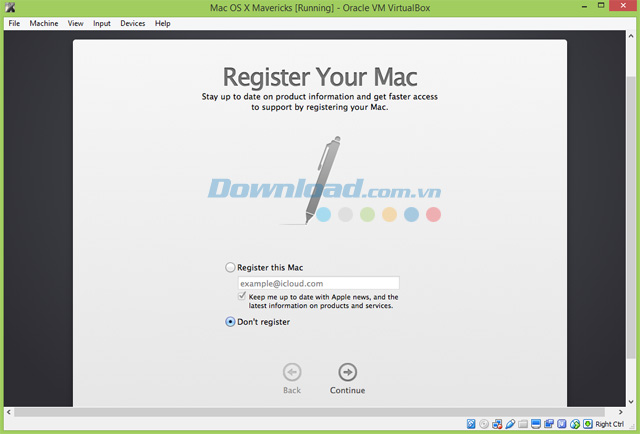Click the keyboard capture green arrow icon
The height and width of the screenshot is (434, 640).
point(588,424)
